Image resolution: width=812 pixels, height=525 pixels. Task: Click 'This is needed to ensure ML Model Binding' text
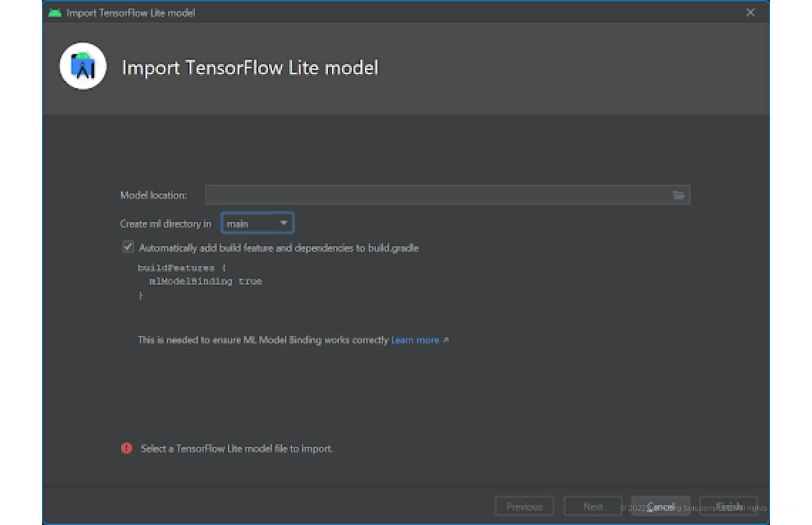click(263, 340)
